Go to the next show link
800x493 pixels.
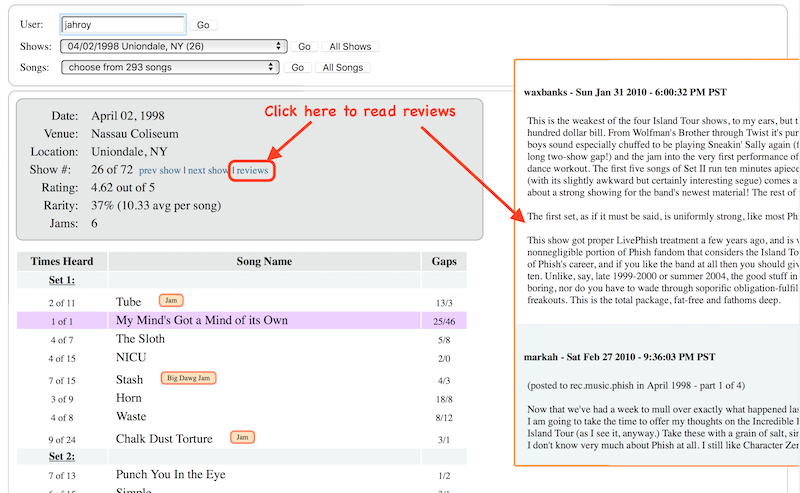pyautogui.click(x=208, y=171)
